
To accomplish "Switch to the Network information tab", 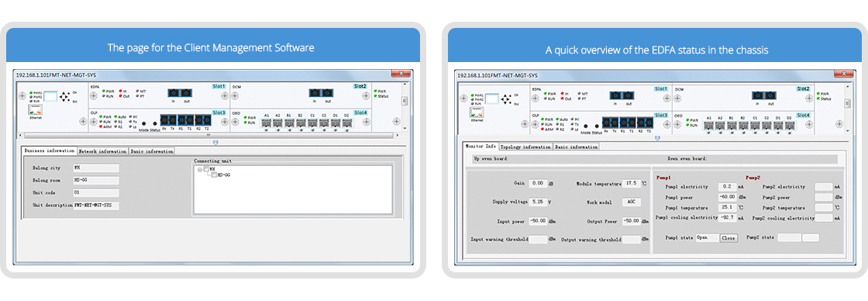I will click(x=102, y=150).
